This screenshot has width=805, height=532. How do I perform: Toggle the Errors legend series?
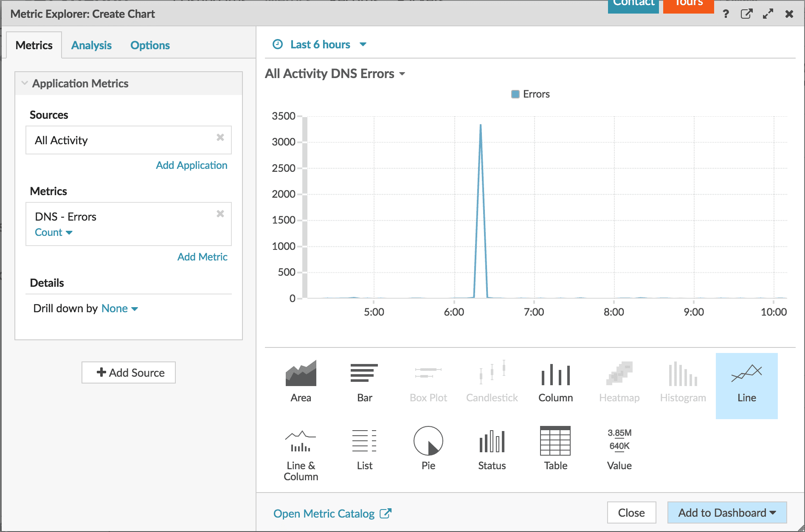coord(530,94)
